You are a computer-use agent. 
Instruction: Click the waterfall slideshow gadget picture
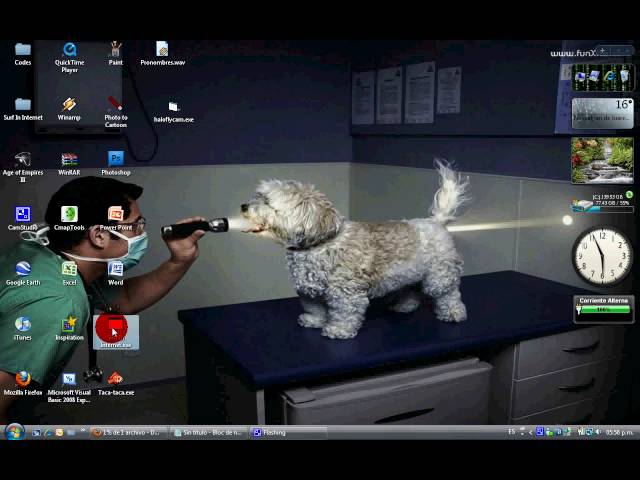[x=602, y=160]
